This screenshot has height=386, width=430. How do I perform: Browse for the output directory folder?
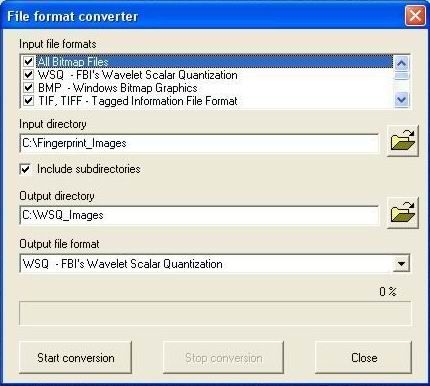(403, 213)
